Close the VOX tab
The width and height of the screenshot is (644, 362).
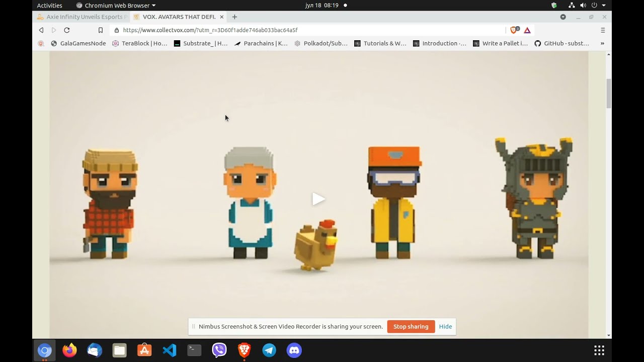point(222,17)
